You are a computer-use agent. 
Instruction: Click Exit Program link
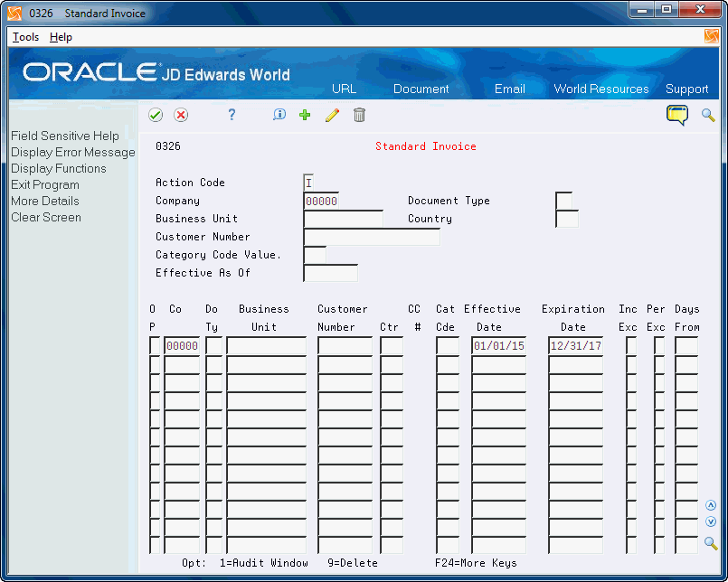45,184
